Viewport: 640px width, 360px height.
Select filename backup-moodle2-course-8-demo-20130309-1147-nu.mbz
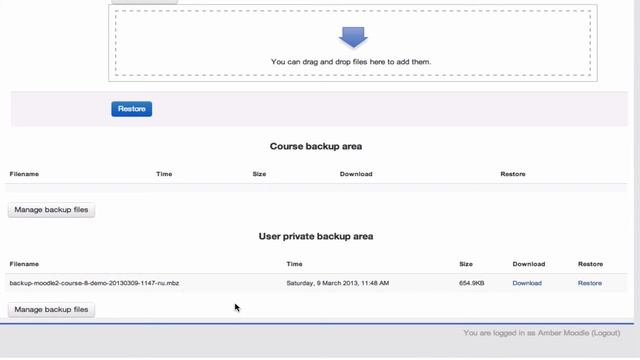tap(94, 283)
